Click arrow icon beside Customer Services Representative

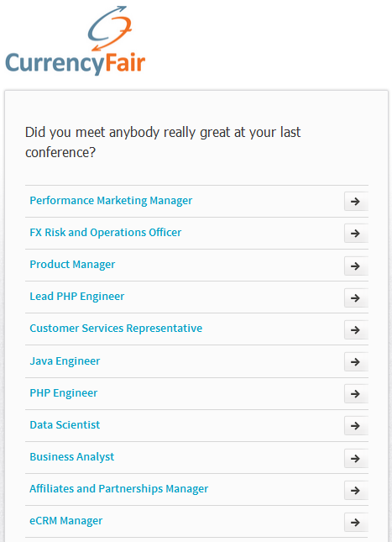click(356, 329)
